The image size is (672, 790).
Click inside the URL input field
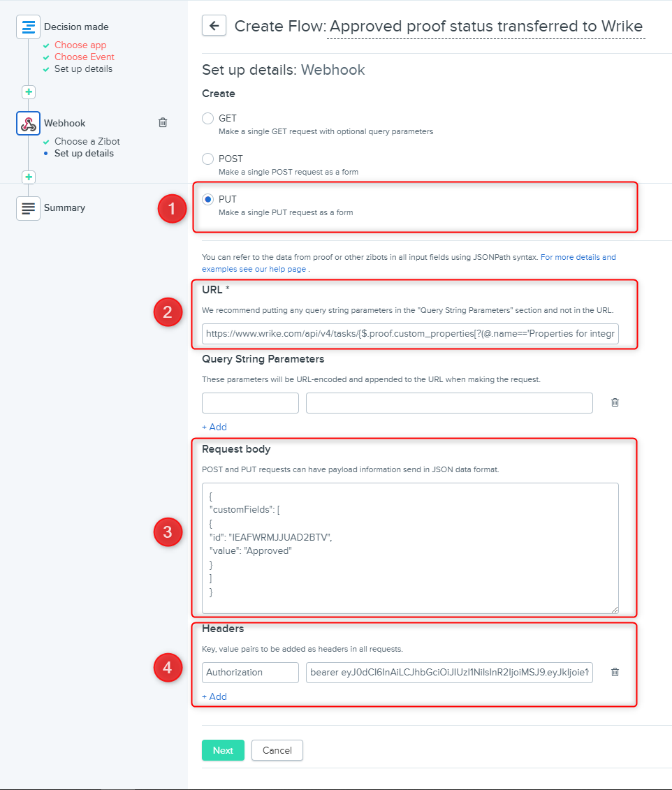410,334
